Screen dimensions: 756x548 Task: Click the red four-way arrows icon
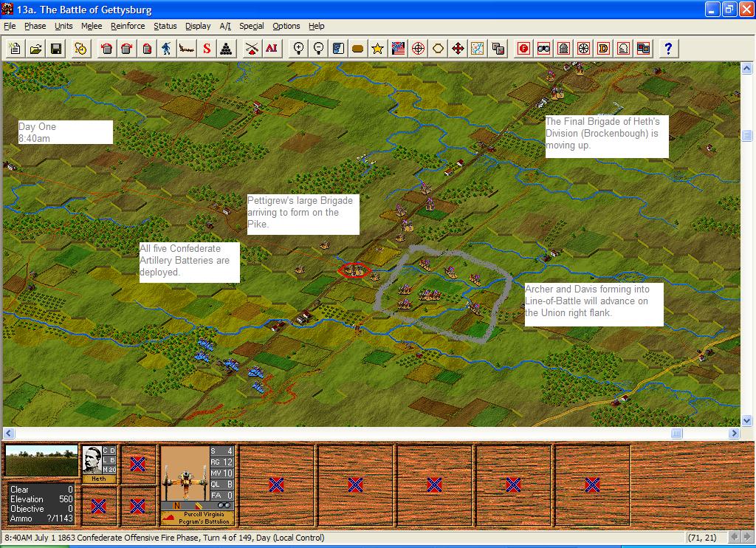click(458, 48)
